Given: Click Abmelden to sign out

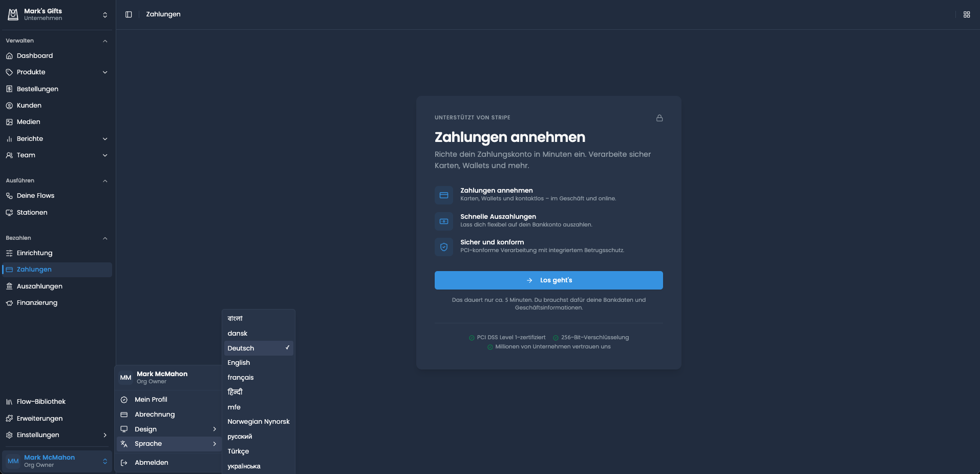Looking at the screenshot, I should click(x=168, y=463).
